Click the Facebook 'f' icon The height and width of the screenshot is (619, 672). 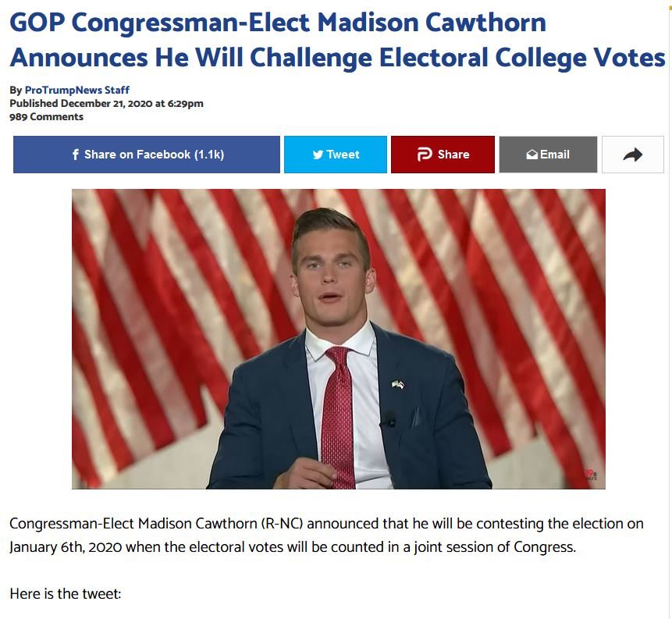point(76,155)
